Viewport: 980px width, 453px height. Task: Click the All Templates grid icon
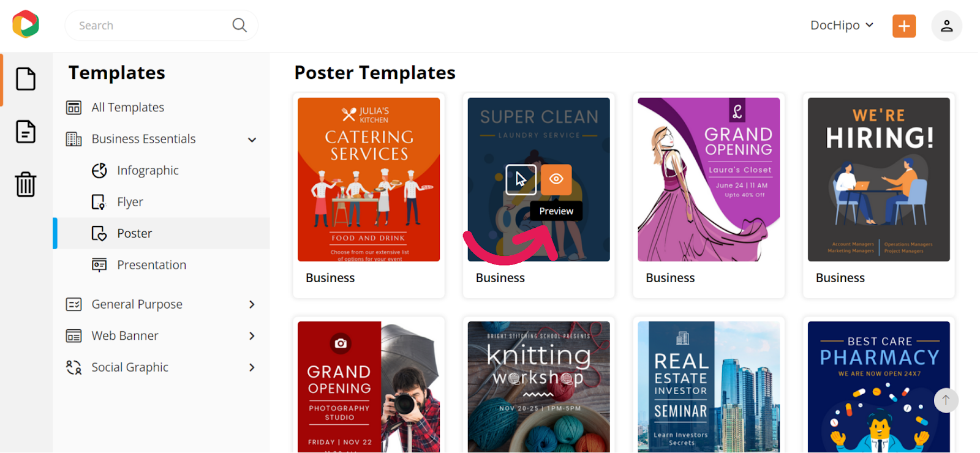(x=73, y=108)
